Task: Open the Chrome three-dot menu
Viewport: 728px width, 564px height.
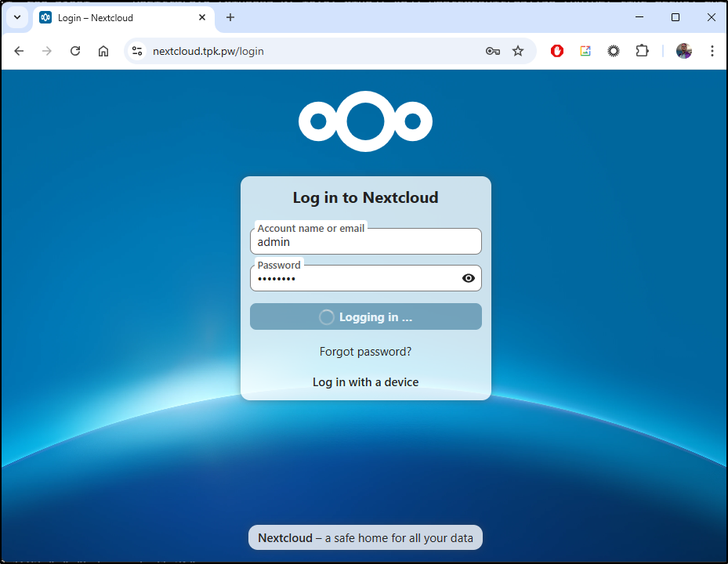Action: 712,51
